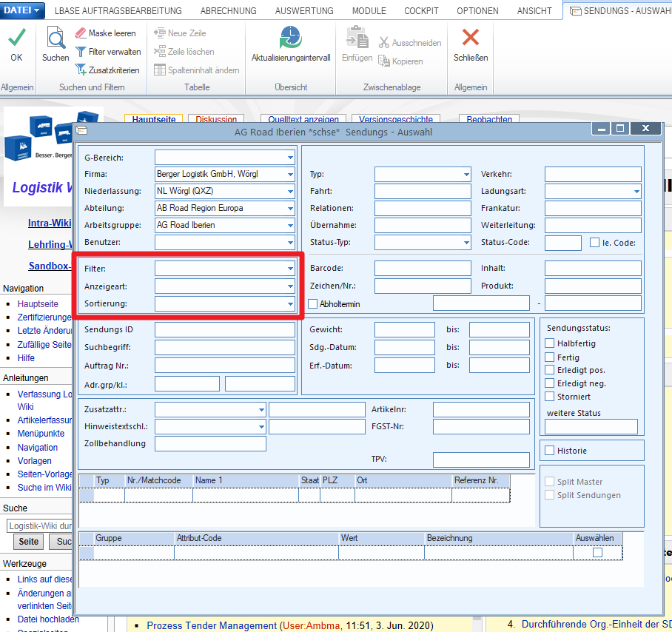Click into the Sendungs ID field
This screenshot has width=672, height=632.
tap(225, 329)
